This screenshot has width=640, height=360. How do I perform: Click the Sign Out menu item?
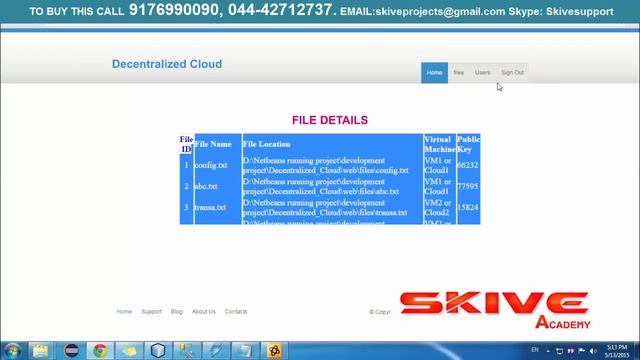[512, 73]
